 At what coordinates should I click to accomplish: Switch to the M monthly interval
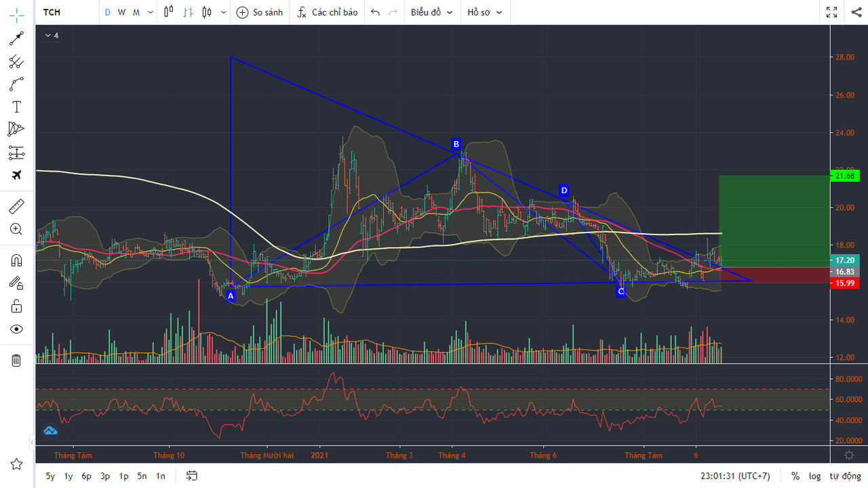click(136, 12)
